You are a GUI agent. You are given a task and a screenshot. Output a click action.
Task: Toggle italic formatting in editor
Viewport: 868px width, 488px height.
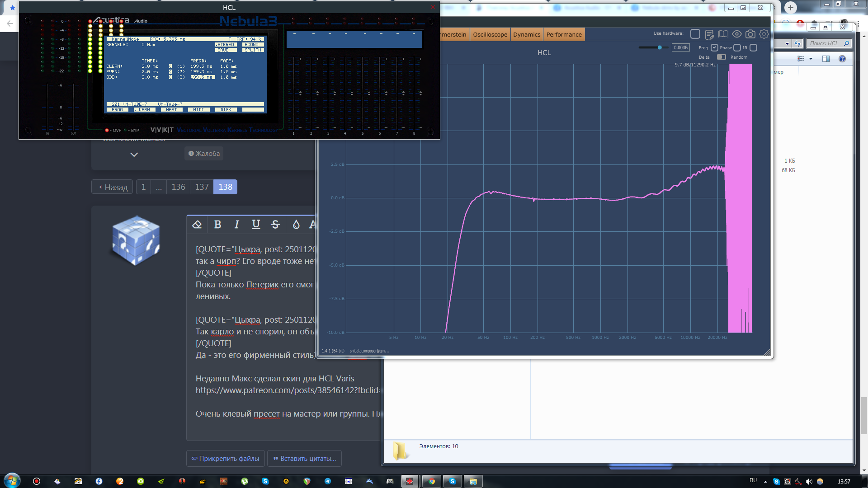(236, 225)
